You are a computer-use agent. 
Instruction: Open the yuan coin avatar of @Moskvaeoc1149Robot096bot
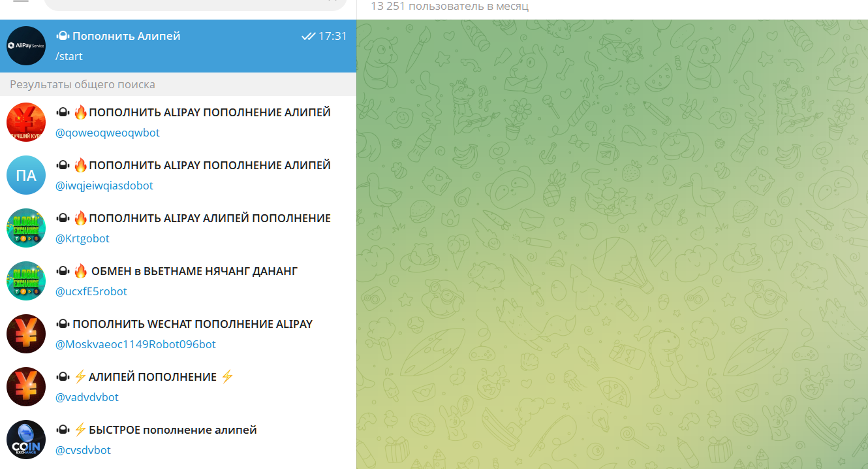[x=26, y=334]
